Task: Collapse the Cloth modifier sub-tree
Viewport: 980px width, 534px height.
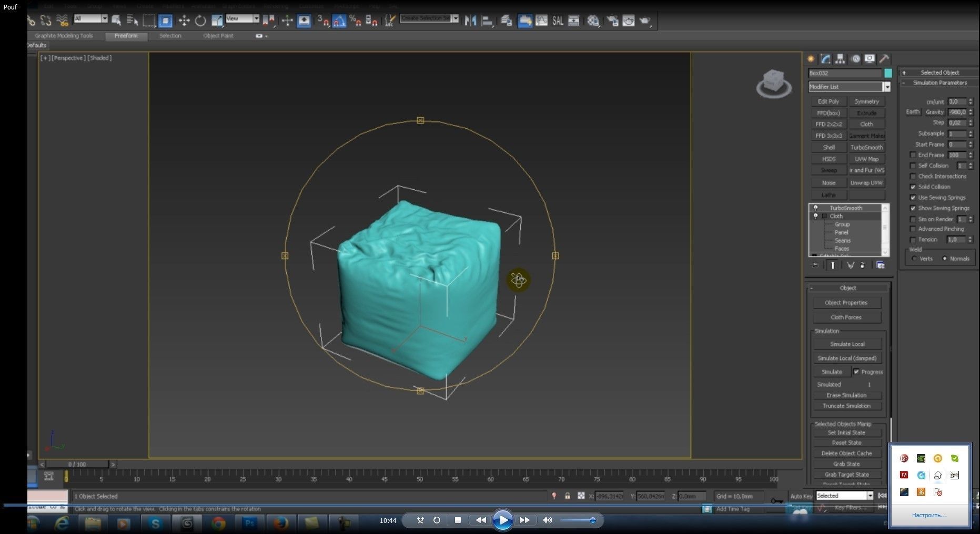Action: [x=825, y=216]
